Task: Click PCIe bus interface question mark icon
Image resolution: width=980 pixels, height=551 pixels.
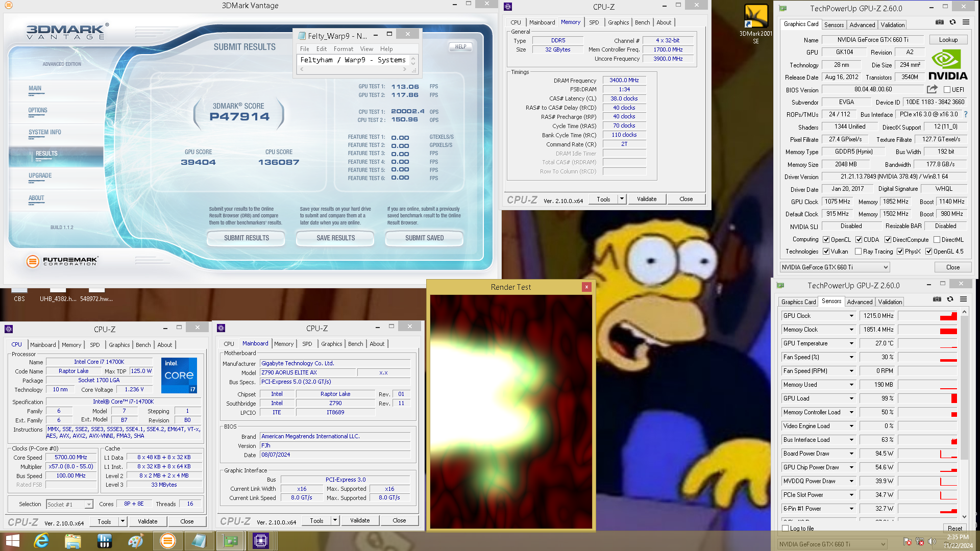Action: point(966,114)
